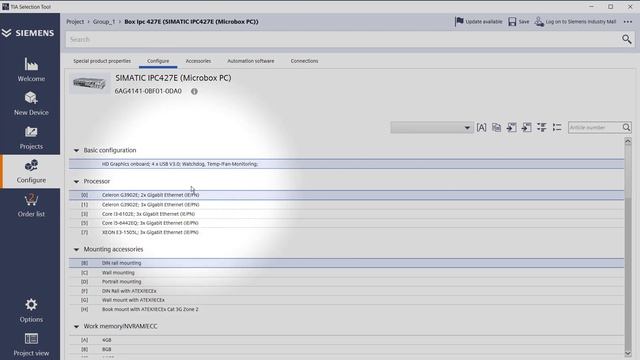Select the HD Graphics onboard basic configuration row
The image size is (640, 360).
tap(346, 164)
